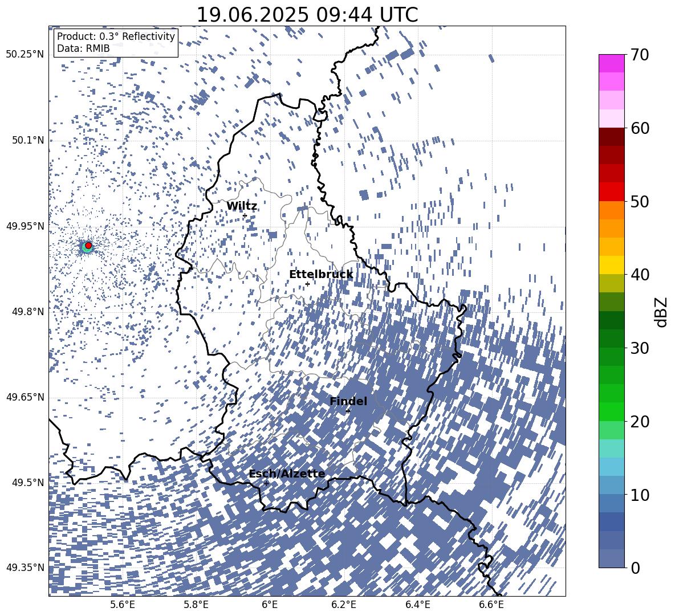Select the orange colorbar swatch just below 50
Viewport: 675px width, 616px height.
click(x=611, y=210)
